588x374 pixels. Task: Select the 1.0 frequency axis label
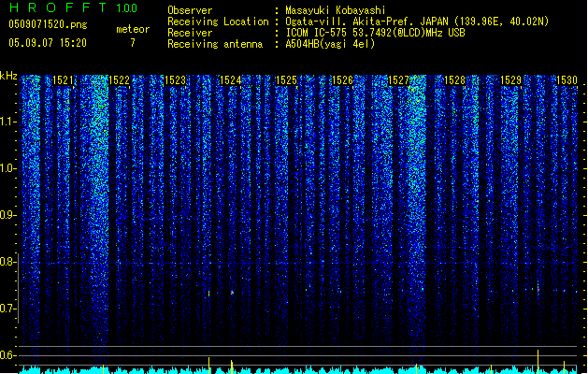tap(7, 168)
